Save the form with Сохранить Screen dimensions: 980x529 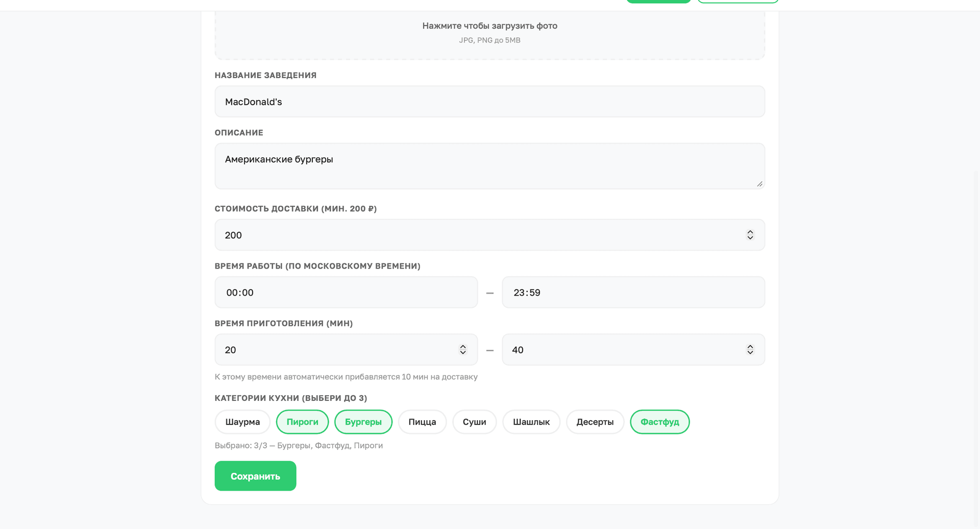coord(255,476)
